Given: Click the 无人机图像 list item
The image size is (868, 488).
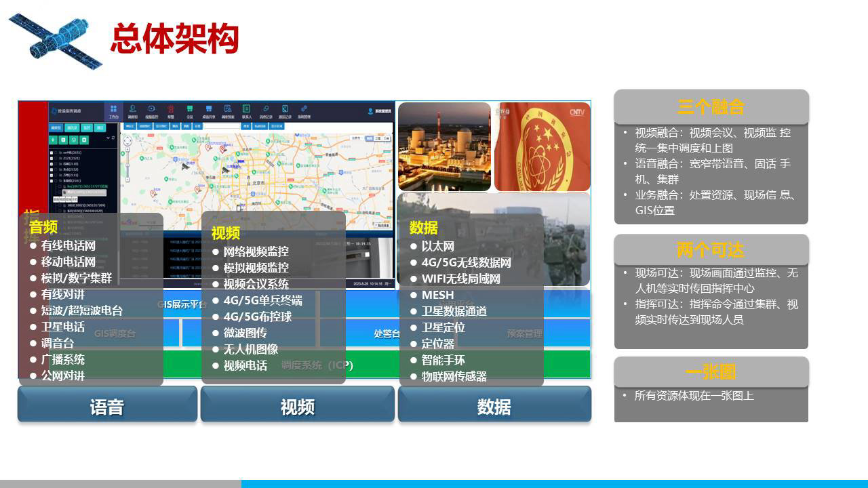Looking at the screenshot, I should click(x=250, y=349).
